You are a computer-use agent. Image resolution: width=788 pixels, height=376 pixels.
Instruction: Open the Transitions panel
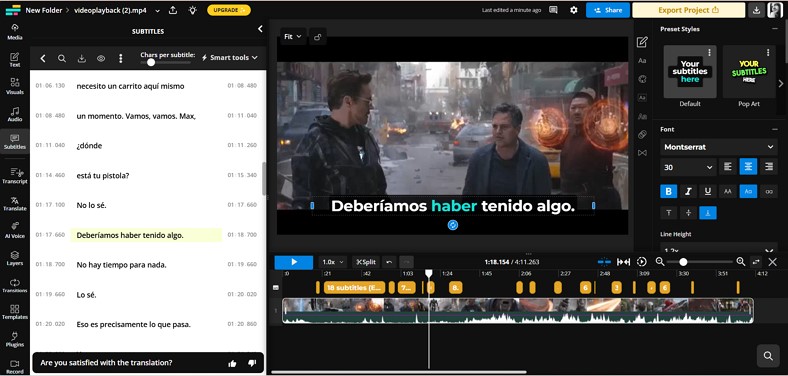(x=15, y=286)
